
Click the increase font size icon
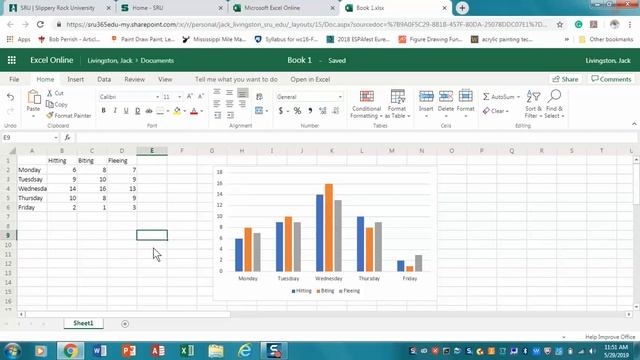(x=189, y=96)
